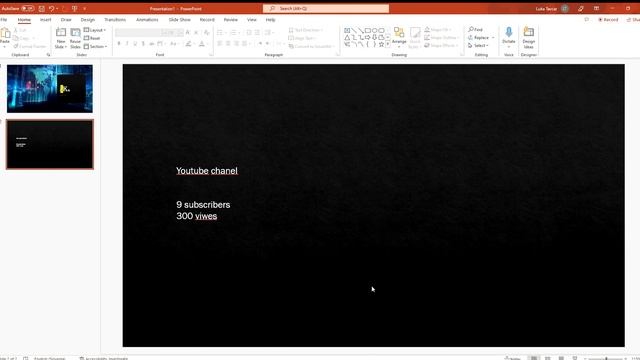Open the Replace dropdown arrow

pos(493,38)
